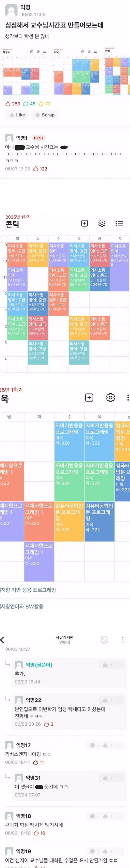Viewport: 130px width, 868px height.
Task: Tap the comment bubble icon showing 48
Action: coord(26,104)
